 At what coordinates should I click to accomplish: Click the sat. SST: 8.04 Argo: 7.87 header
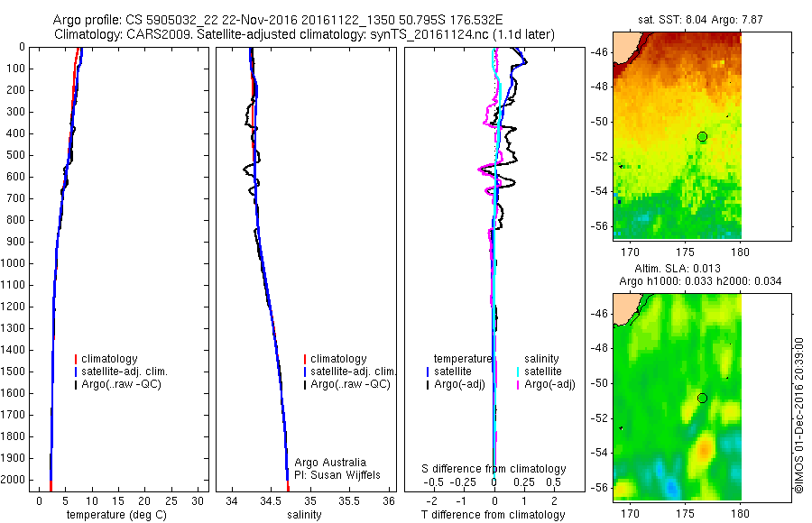click(700, 20)
